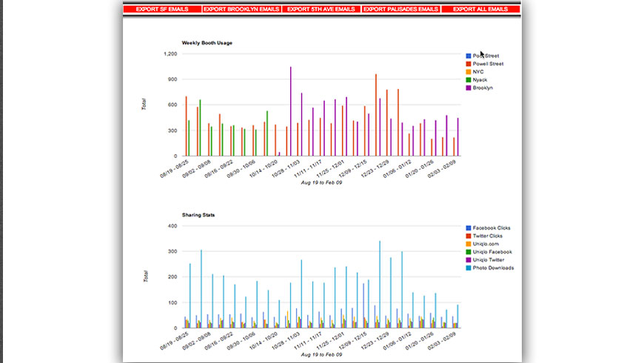Click Aug 19 to Feb 09 under Booth Usage
Image resolution: width=644 pixels, height=363 pixels.
321,182
